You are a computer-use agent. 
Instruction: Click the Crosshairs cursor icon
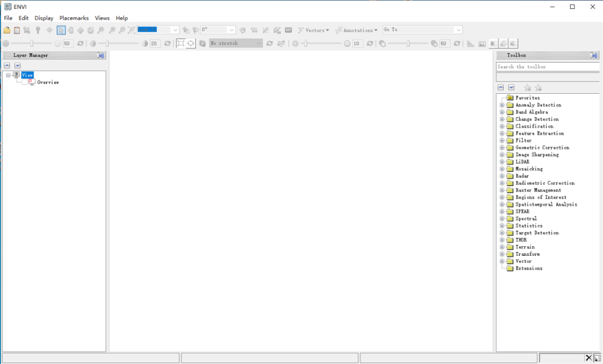click(x=50, y=30)
